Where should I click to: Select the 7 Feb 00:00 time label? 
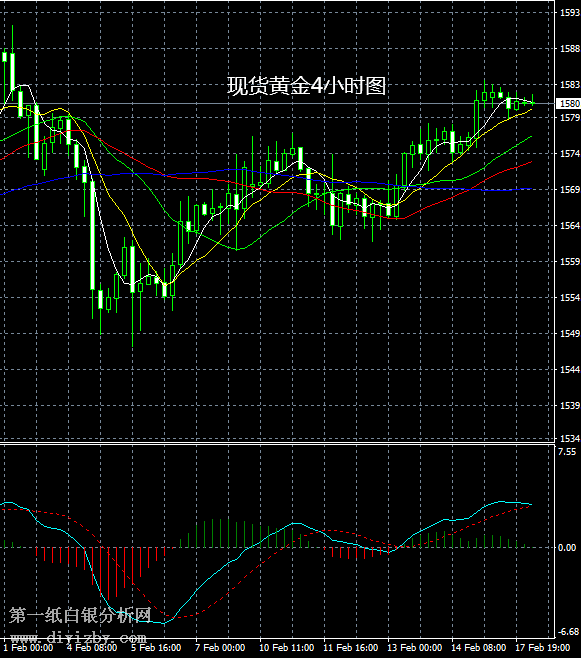click(x=220, y=648)
